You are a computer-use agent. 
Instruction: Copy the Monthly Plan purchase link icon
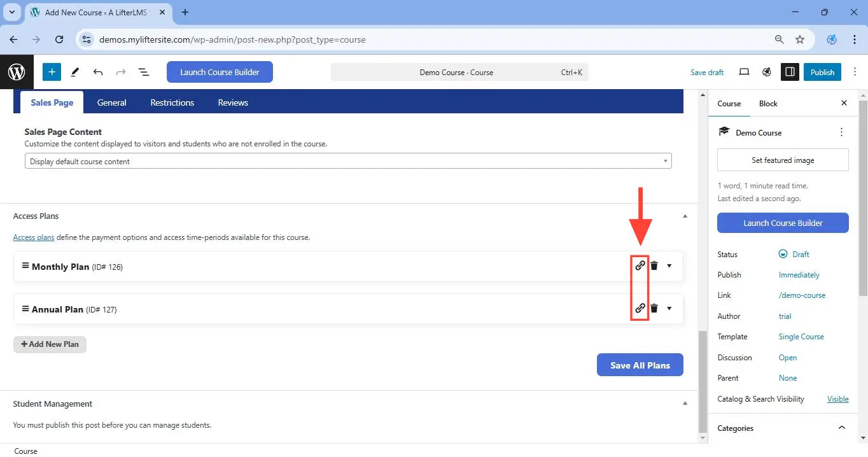coord(640,265)
